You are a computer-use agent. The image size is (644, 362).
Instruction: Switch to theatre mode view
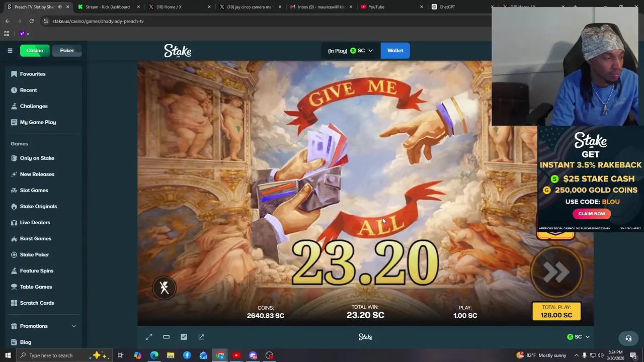pyautogui.click(x=166, y=337)
